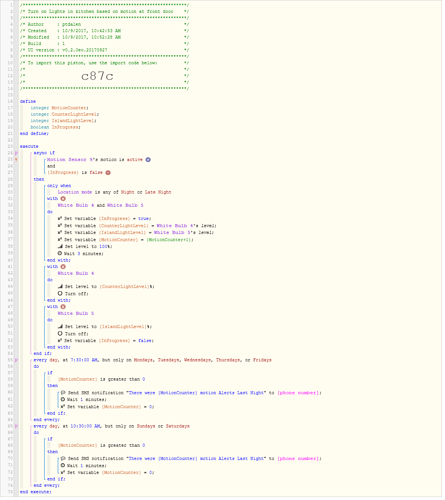
Task: Select the integer MotionCounter variable definition
Action: (60, 108)
